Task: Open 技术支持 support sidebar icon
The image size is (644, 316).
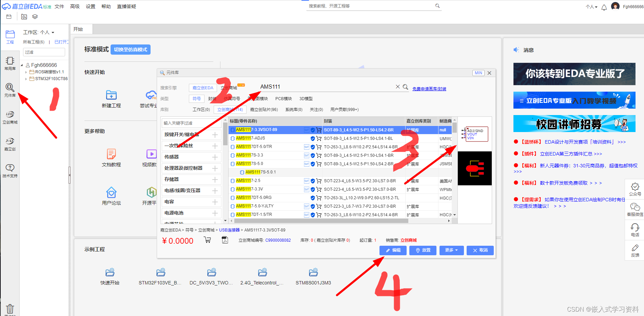Action: coord(10,171)
